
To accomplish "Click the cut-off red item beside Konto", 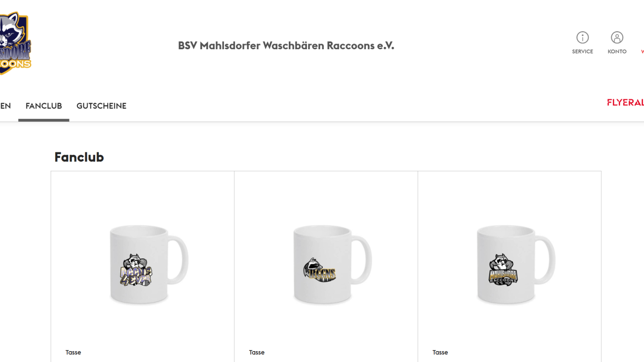I will click(642, 52).
